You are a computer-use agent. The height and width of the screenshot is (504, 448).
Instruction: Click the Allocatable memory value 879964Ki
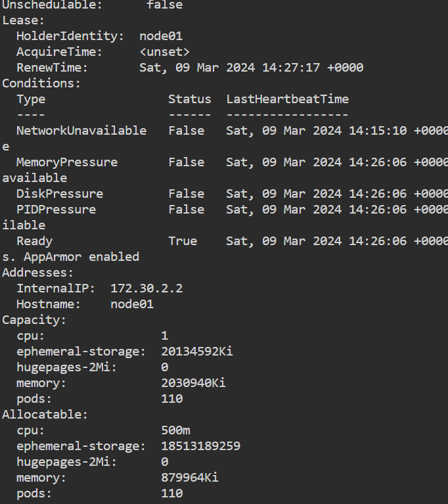(x=189, y=478)
